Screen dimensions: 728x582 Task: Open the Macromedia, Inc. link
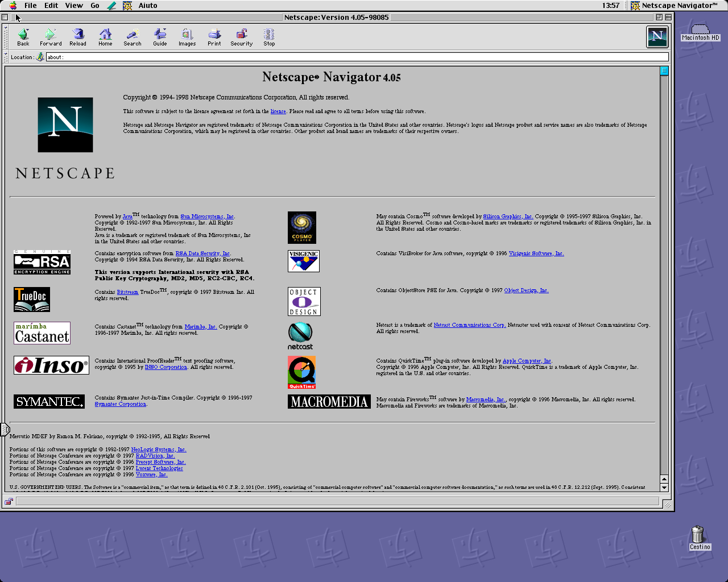tap(486, 400)
